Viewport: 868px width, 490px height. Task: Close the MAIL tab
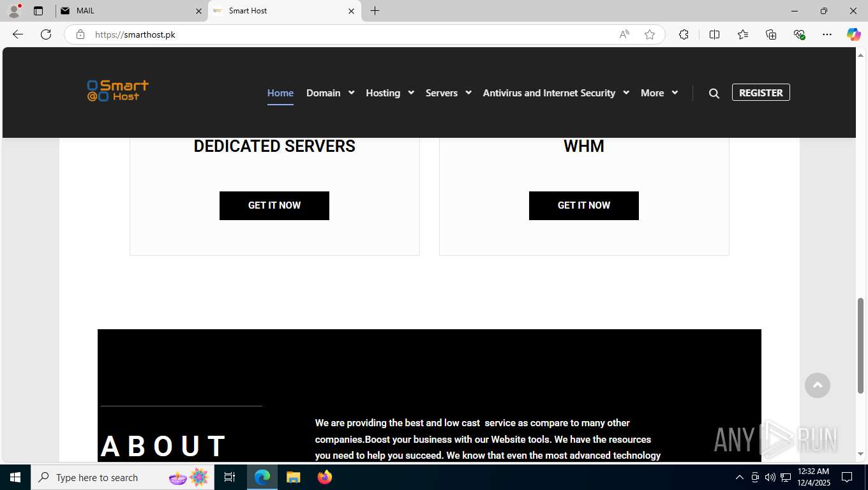[x=198, y=11]
